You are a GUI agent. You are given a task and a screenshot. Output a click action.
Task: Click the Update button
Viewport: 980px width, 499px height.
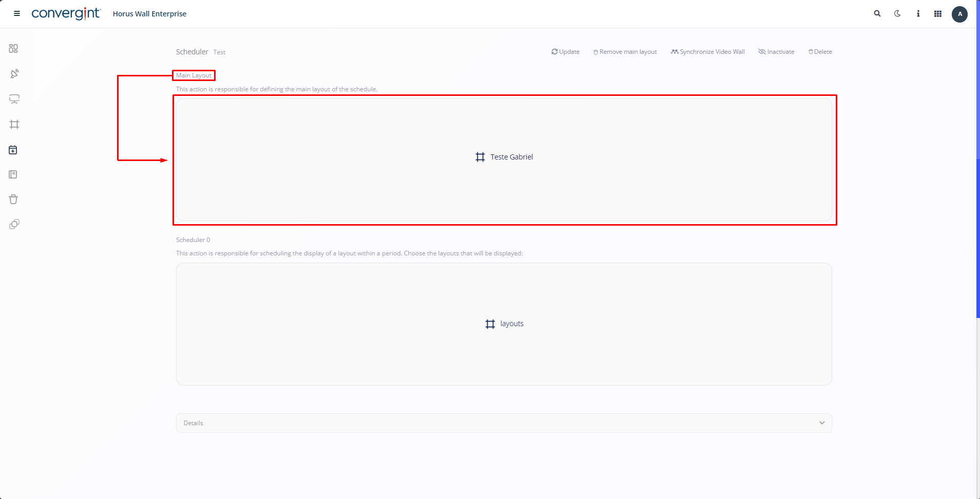pos(566,52)
